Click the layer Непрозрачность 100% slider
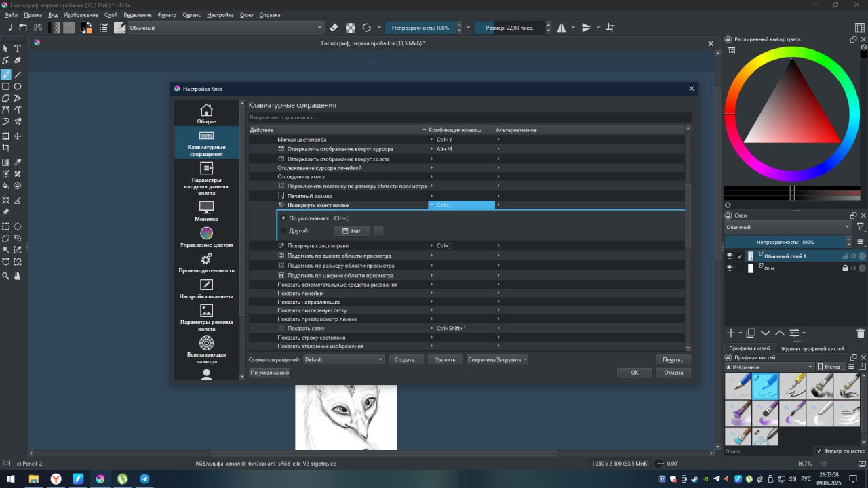Screen dimensions: 868x488 point(785,242)
